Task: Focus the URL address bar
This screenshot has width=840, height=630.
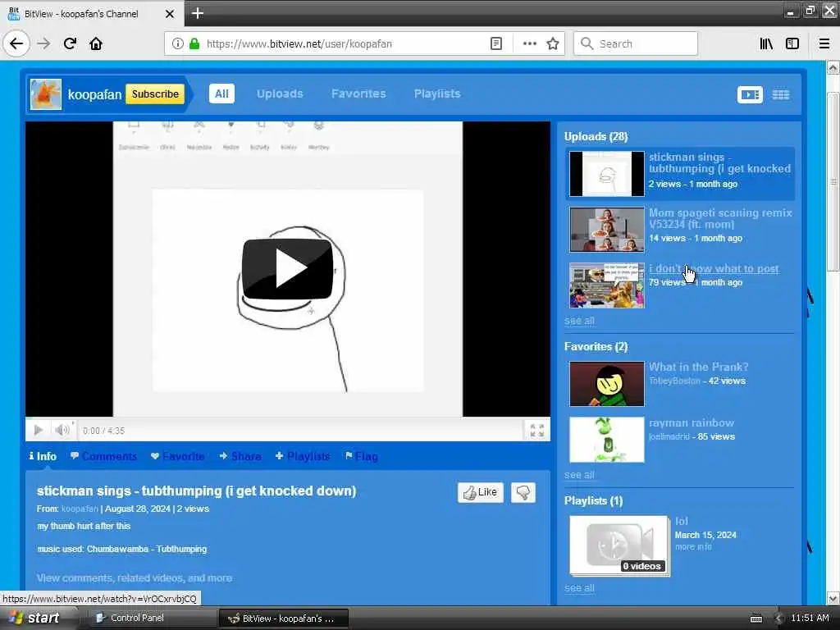Action: pos(343,43)
